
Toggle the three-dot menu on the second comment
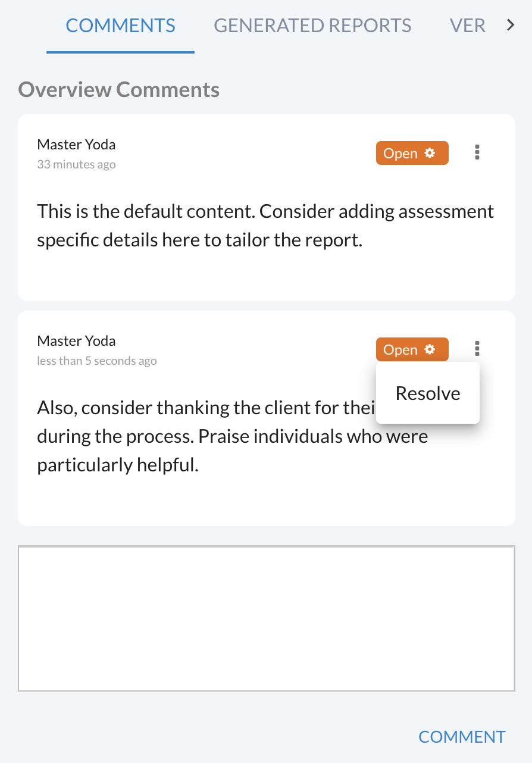[x=477, y=348]
